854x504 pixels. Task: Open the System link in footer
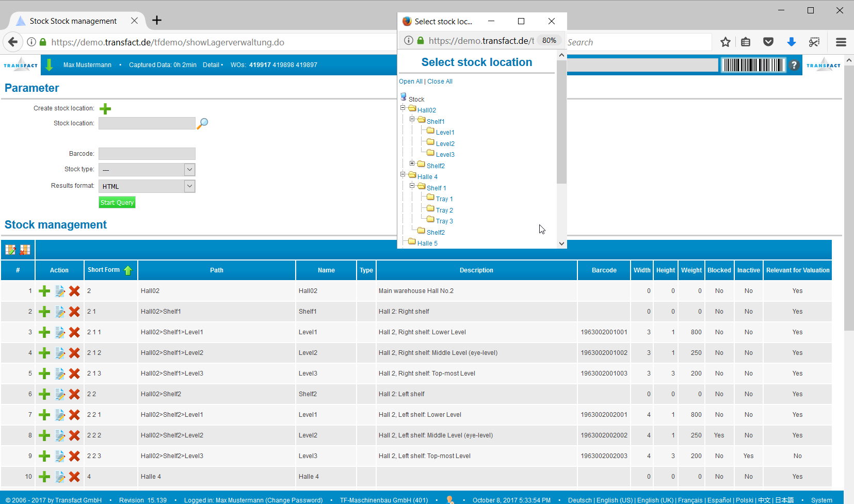(x=821, y=500)
